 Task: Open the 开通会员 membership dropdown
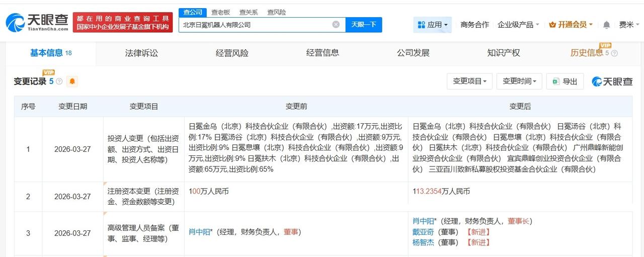click(x=571, y=25)
